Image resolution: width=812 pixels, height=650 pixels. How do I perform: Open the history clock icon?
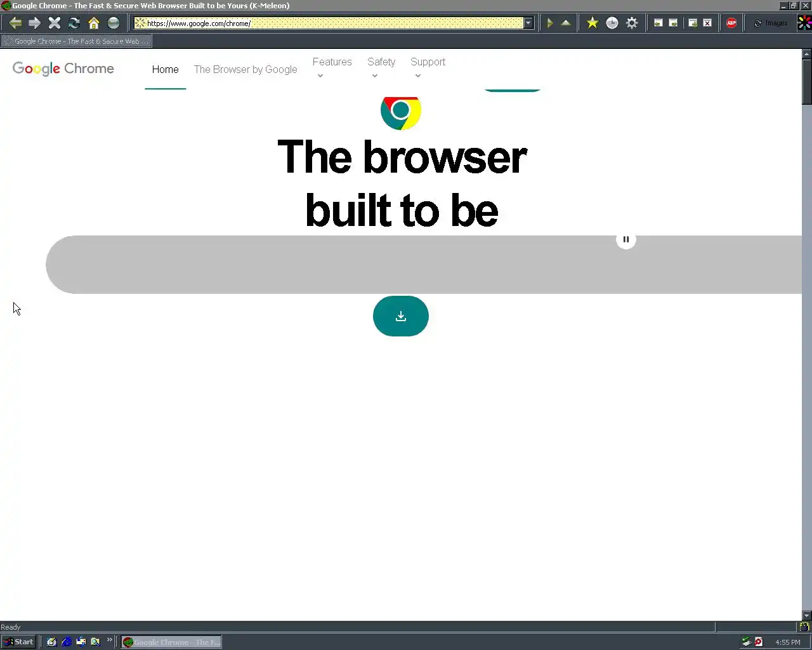(x=612, y=23)
